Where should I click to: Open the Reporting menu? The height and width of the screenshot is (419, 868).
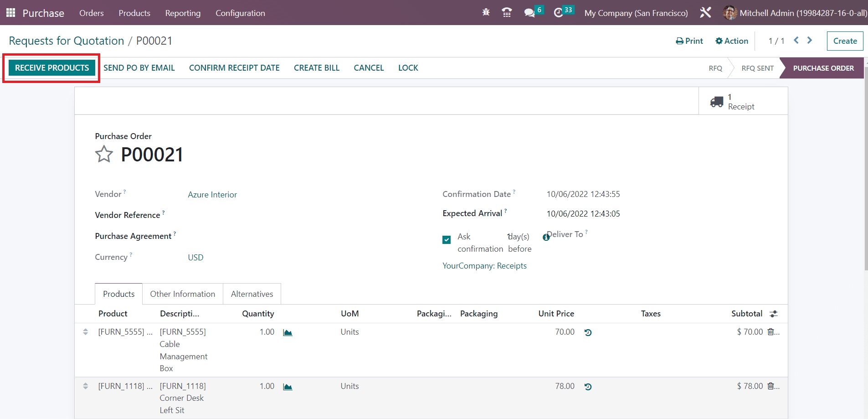point(183,13)
